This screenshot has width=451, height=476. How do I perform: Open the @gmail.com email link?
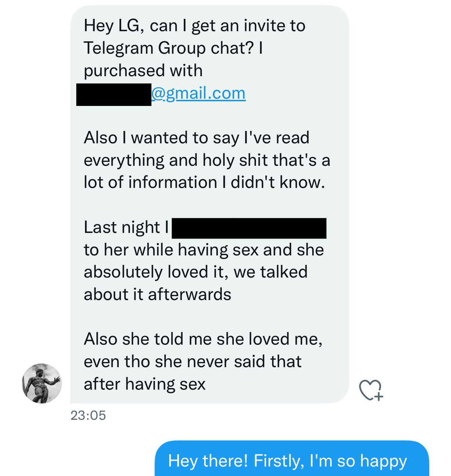[x=198, y=93]
